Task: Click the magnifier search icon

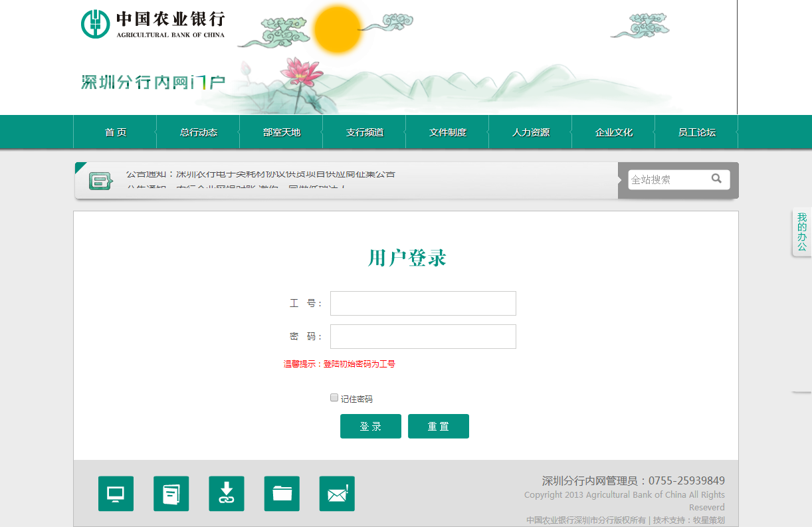Action: (x=716, y=179)
